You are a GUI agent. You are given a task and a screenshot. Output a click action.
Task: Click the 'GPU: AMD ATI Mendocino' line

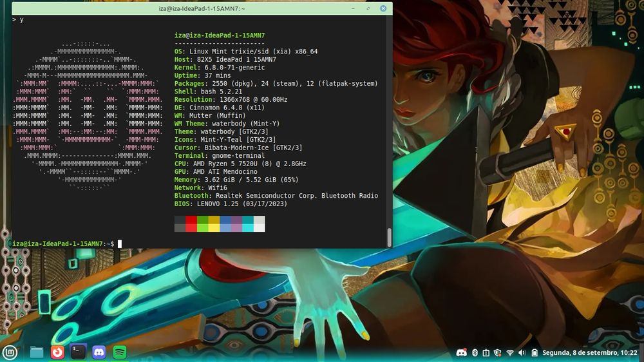click(x=216, y=171)
